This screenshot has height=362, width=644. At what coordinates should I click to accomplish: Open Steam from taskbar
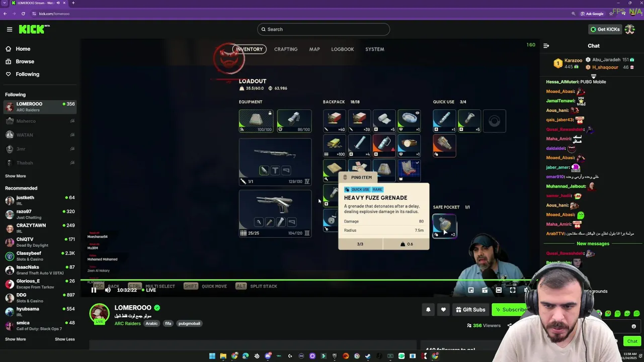pos(368,356)
